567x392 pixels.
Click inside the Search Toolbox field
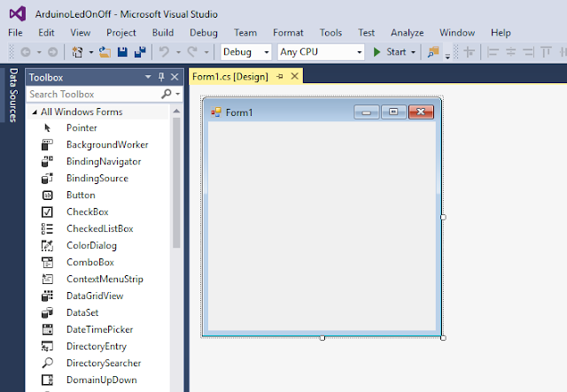94,94
